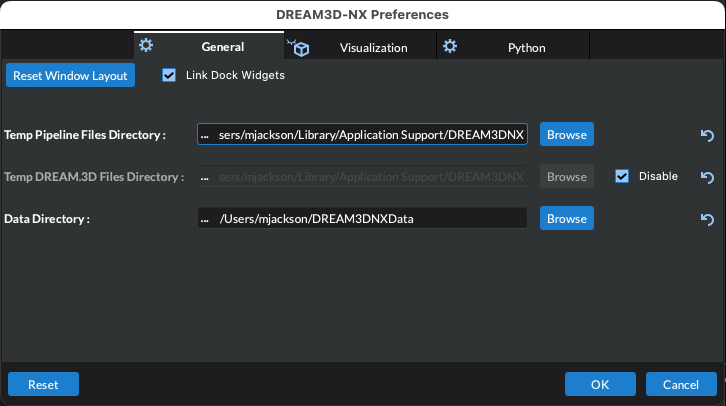Screen dimensions: 726x406
Task: Open the General preferences tab
Action: (209, 46)
